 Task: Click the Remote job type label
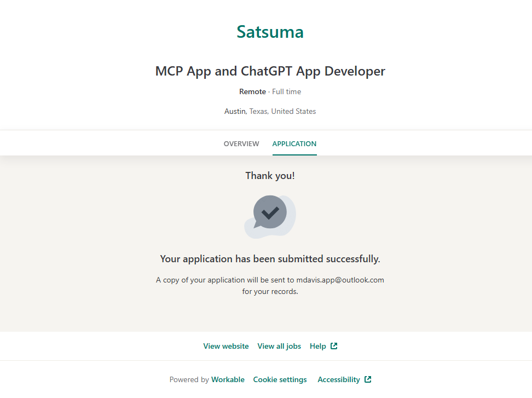(252, 91)
